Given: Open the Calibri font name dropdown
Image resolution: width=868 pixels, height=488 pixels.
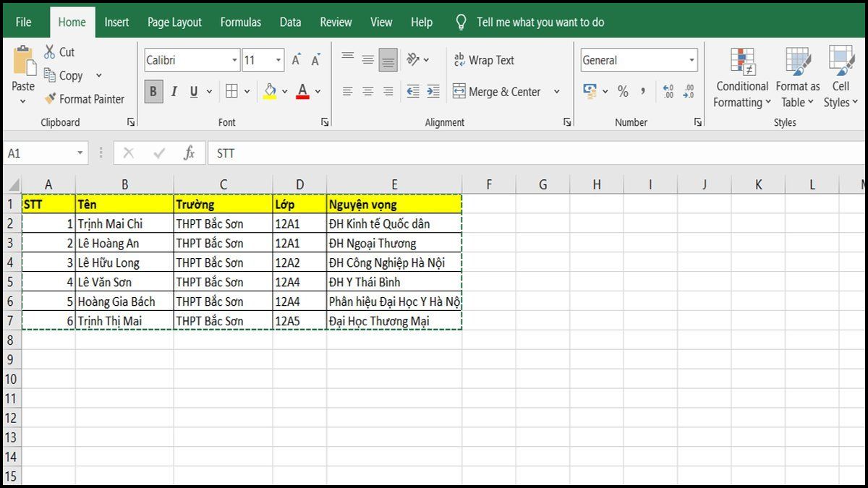Looking at the screenshot, I should pyautogui.click(x=235, y=61).
